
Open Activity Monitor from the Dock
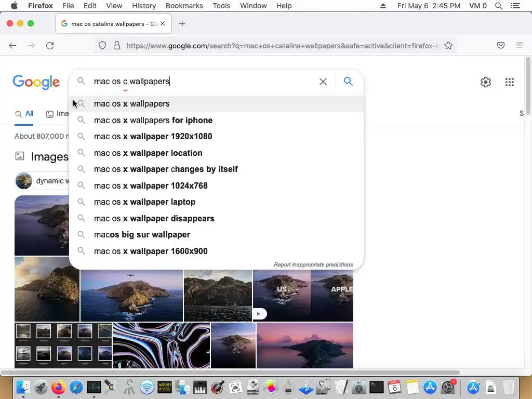pos(94,387)
